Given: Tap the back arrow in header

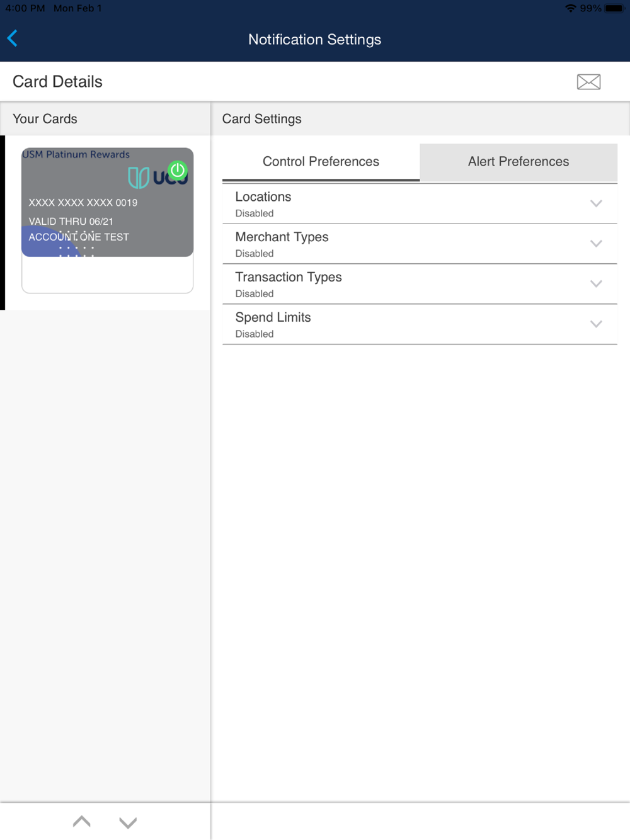Looking at the screenshot, I should [x=13, y=38].
